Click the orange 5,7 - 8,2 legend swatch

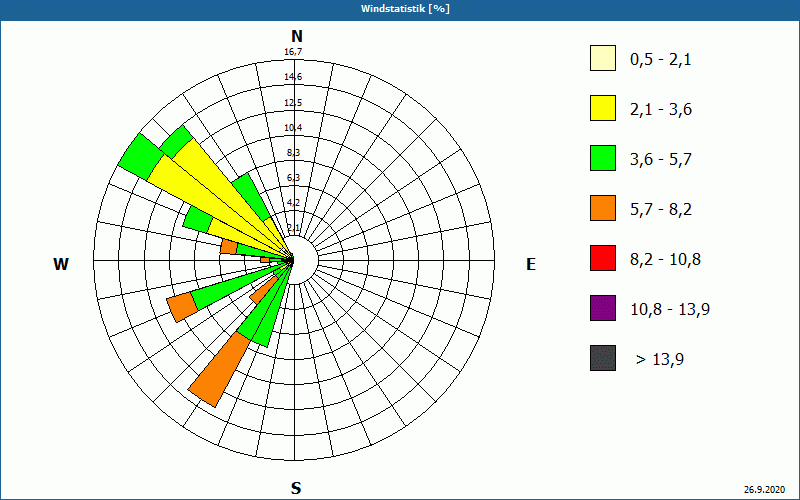[x=603, y=208]
